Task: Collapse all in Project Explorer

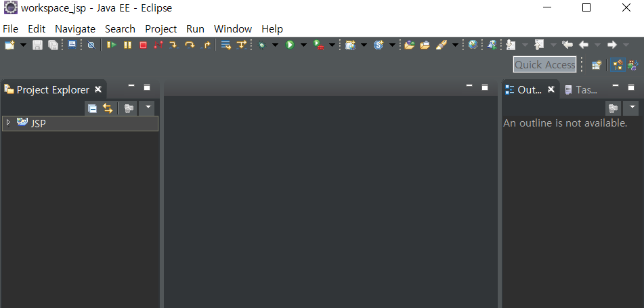Action: [92, 108]
